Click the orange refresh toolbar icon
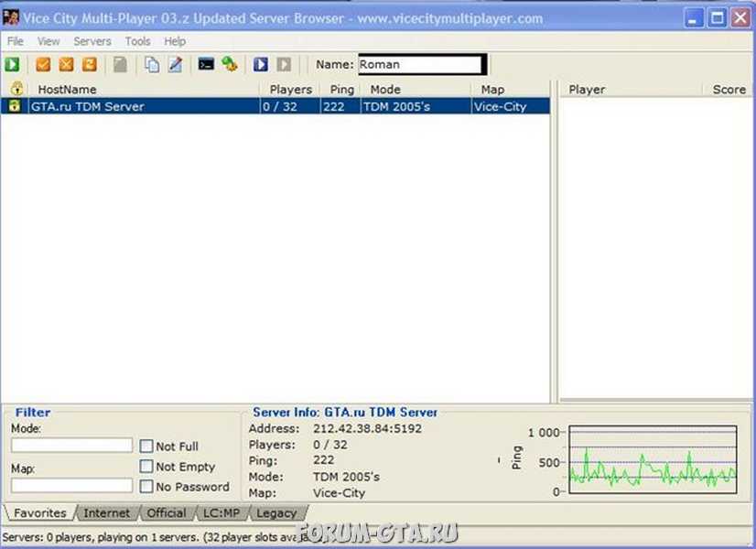756x549 pixels. 90,65
